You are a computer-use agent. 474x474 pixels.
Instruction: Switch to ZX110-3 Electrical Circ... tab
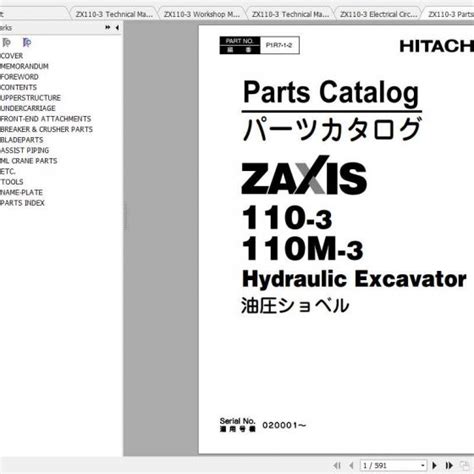point(378,14)
